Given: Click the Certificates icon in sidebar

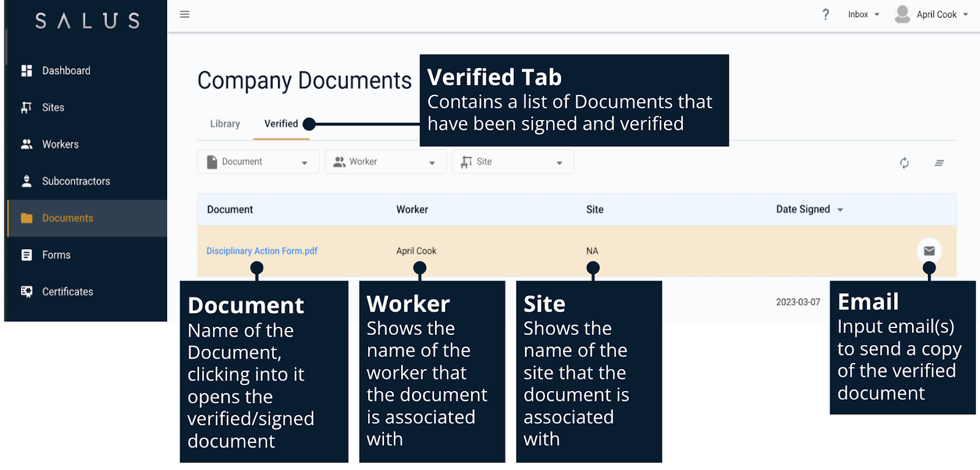Looking at the screenshot, I should coord(26,292).
